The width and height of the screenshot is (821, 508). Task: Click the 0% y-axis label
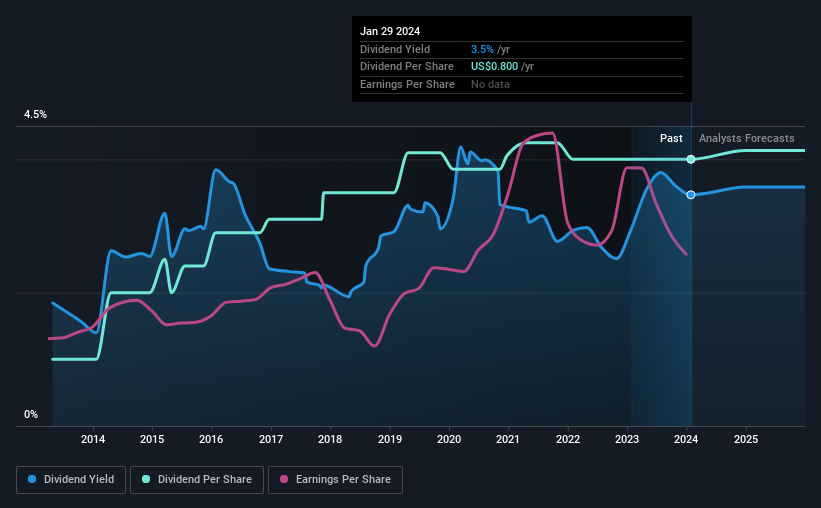(31, 414)
